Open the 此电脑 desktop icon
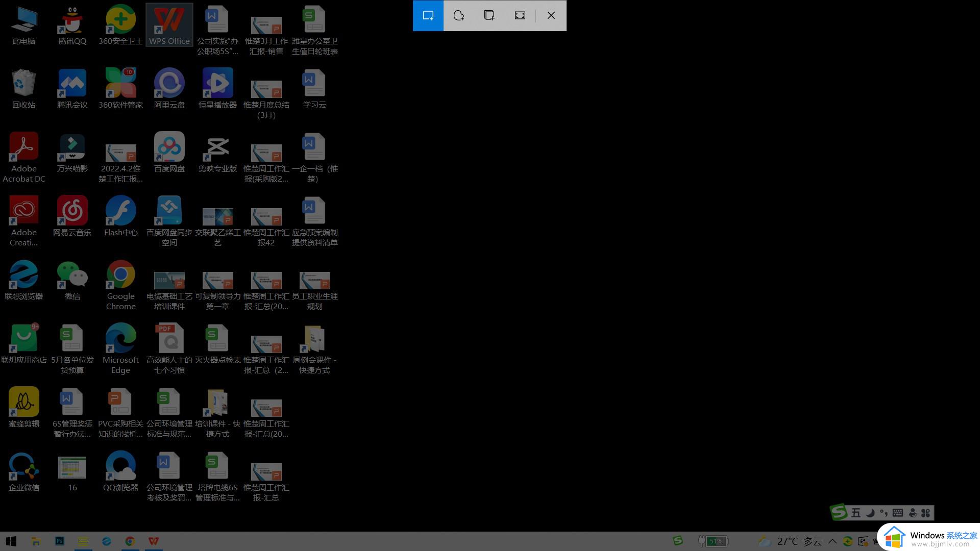This screenshot has width=980, height=551. click(x=24, y=26)
